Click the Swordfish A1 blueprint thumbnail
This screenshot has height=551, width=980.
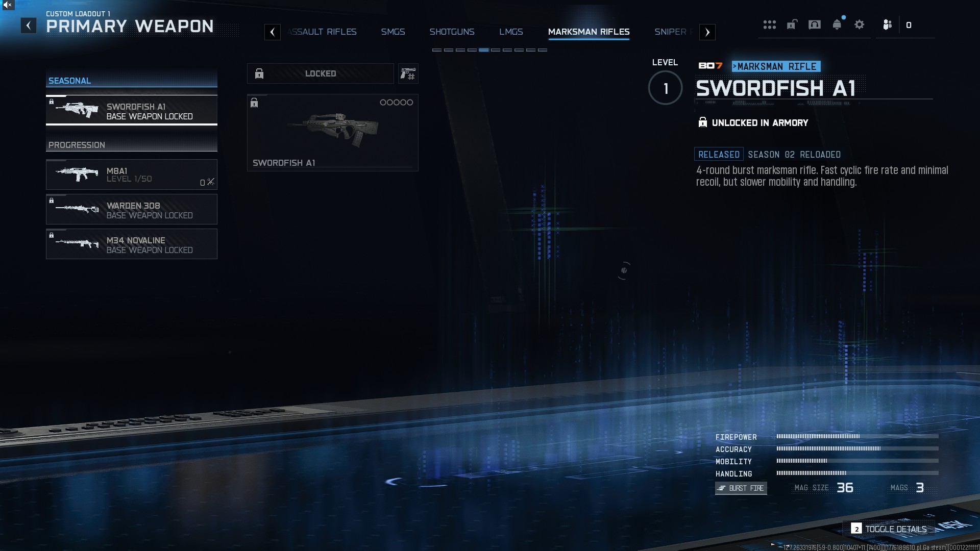point(333,133)
